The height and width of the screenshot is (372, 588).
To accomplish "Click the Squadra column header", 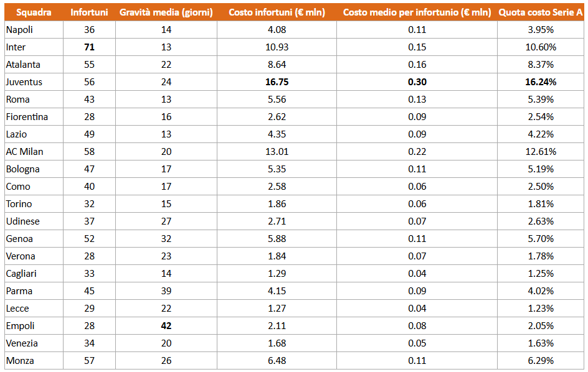I will tap(34, 12).
